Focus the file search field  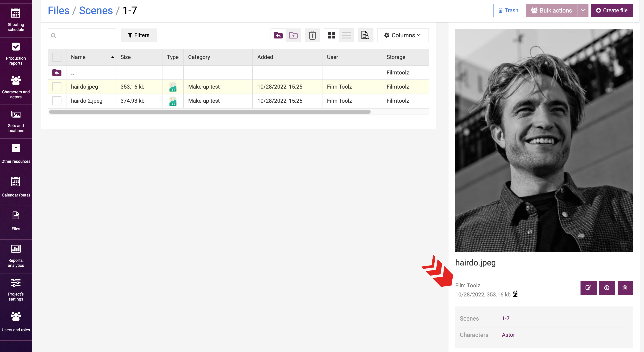82,35
